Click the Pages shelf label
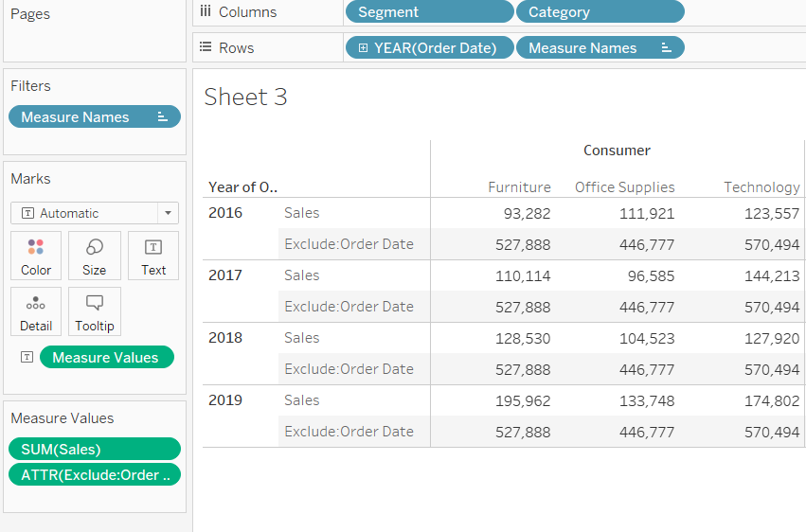Viewport: 806px width, 532px height. [30, 14]
